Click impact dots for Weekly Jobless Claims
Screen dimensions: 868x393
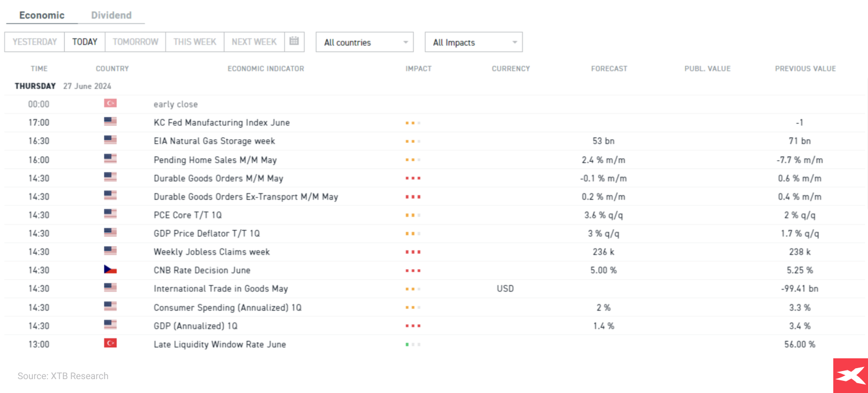(x=413, y=252)
